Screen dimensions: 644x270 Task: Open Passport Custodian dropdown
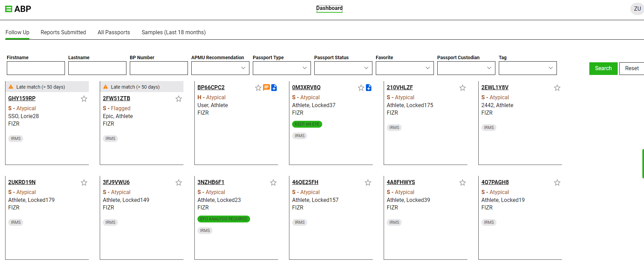point(466,68)
